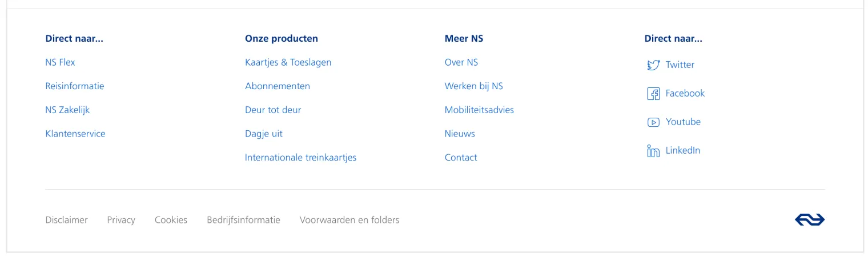This screenshot has width=868, height=256.
Task: Click the NS logo in footer
Action: click(x=809, y=220)
